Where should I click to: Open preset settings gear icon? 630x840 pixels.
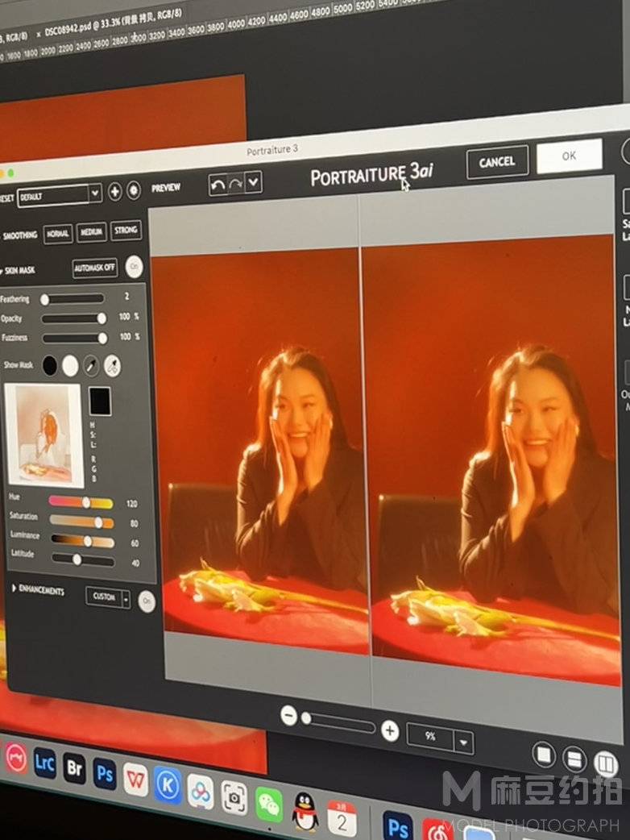pos(133,190)
